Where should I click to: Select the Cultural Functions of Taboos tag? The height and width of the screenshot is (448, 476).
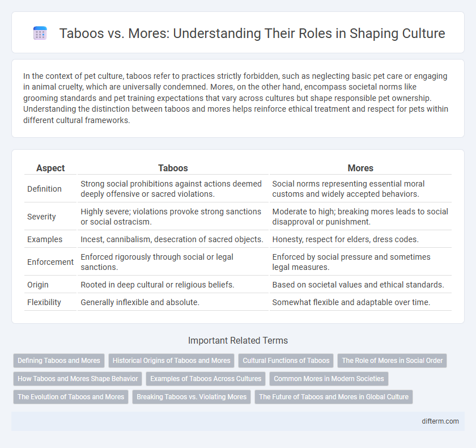coord(286,361)
